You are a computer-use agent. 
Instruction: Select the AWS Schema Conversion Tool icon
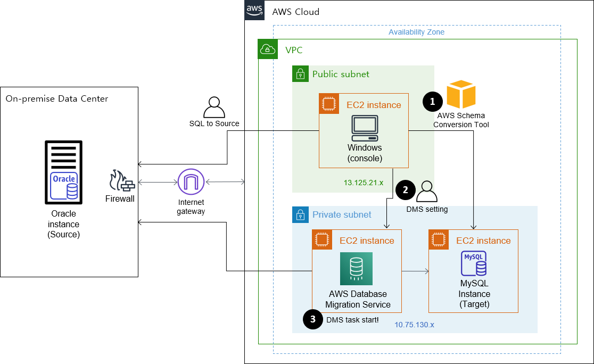click(461, 94)
